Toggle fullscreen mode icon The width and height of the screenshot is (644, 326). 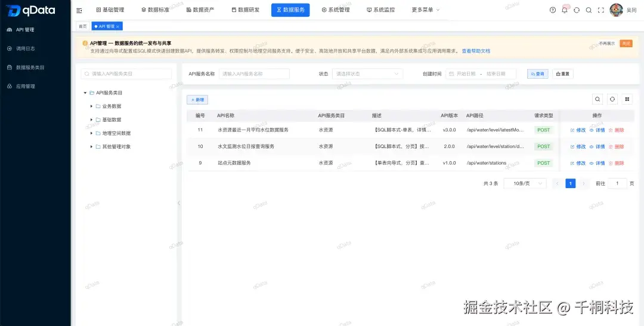coord(600,10)
